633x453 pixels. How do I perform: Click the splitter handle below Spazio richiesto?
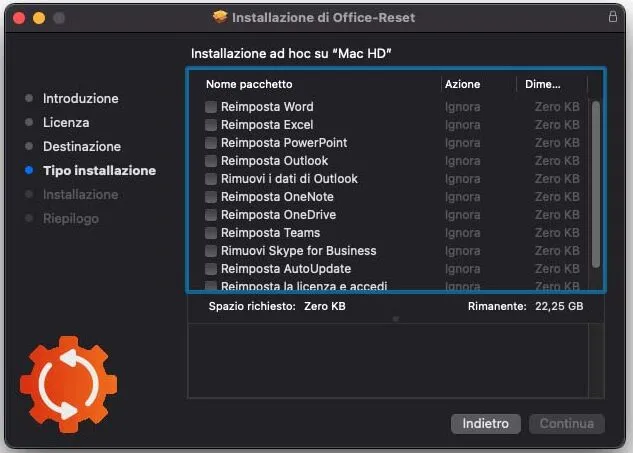click(x=396, y=319)
